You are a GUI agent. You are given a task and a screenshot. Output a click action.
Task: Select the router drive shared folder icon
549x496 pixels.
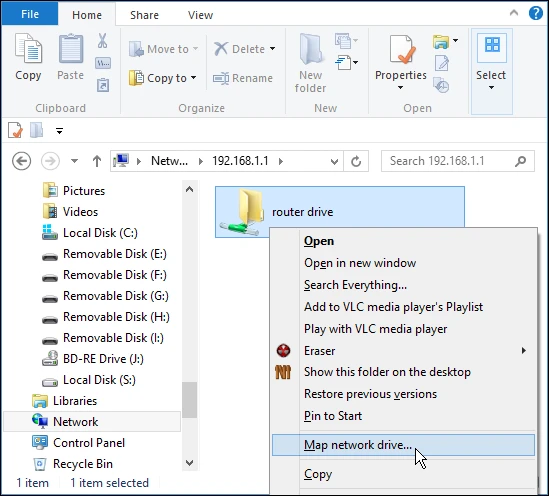[242, 212]
